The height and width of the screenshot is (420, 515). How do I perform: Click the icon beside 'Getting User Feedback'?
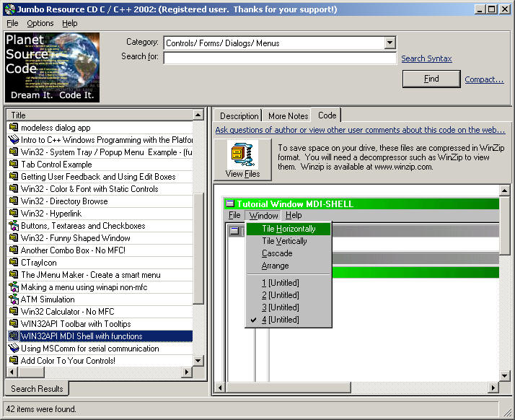click(x=14, y=176)
